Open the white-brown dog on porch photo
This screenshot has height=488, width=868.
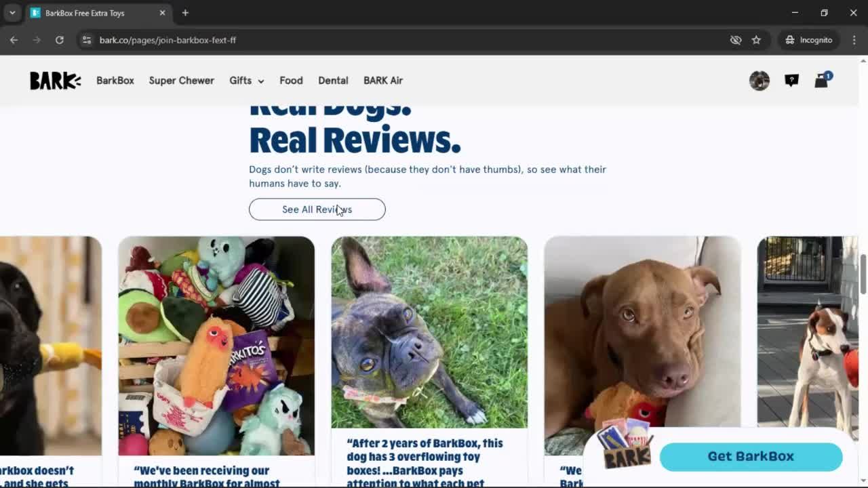(x=808, y=332)
